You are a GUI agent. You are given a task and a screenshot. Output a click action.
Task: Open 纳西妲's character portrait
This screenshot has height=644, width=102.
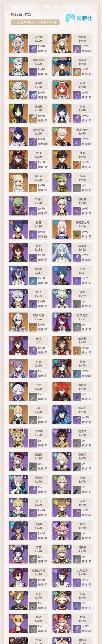click(18, 90)
